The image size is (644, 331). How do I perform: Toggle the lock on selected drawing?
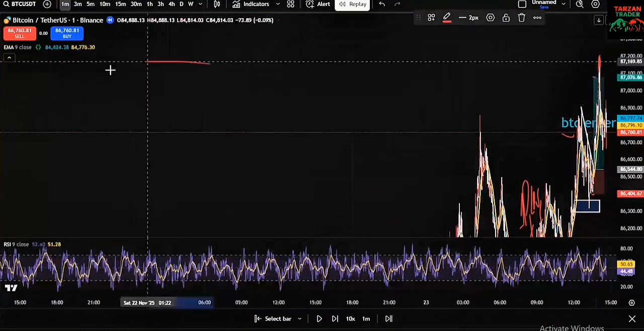[506, 18]
